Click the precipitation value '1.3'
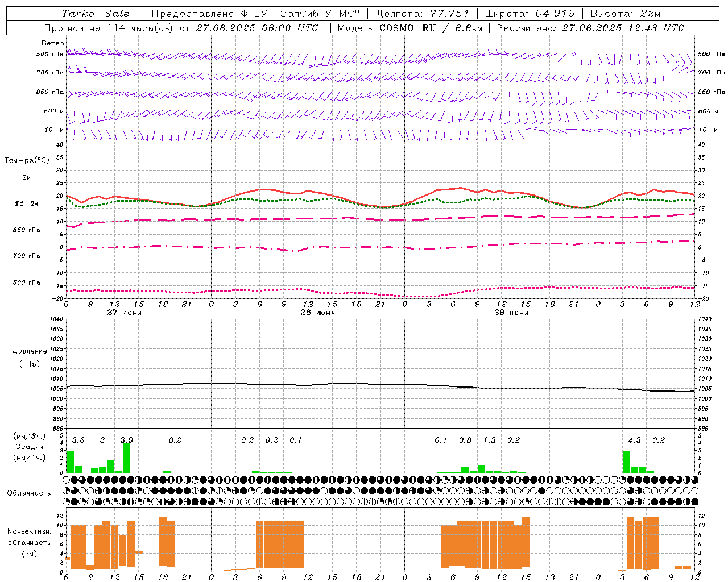Screen dimensions: 728x582 489,440
